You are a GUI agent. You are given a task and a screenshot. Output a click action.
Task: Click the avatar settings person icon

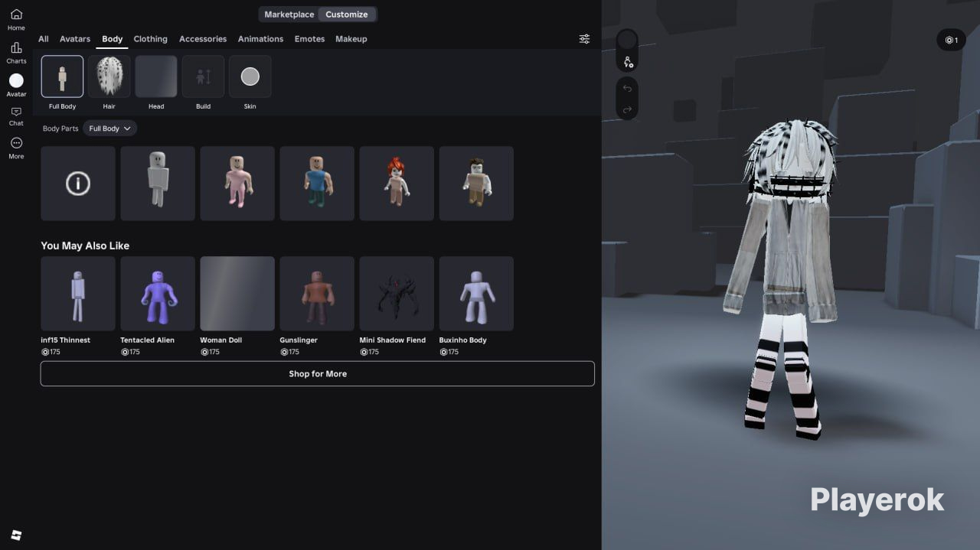click(x=627, y=62)
